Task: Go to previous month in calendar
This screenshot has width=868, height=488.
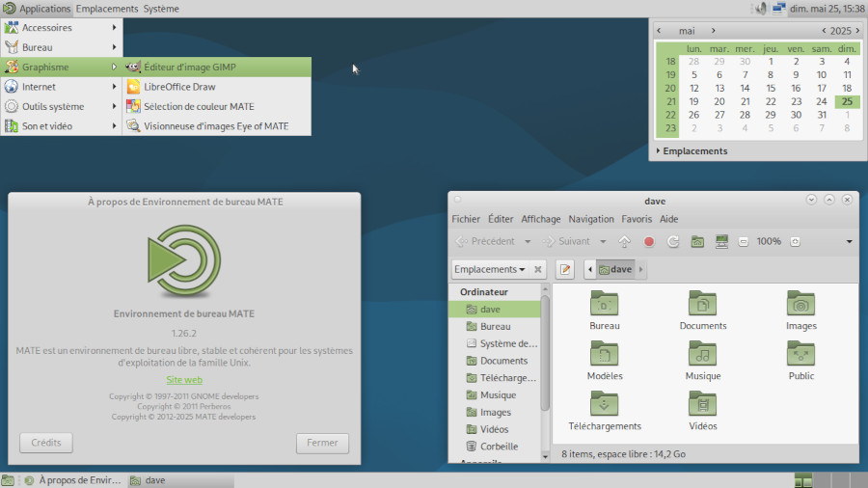Action: [659, 31]
